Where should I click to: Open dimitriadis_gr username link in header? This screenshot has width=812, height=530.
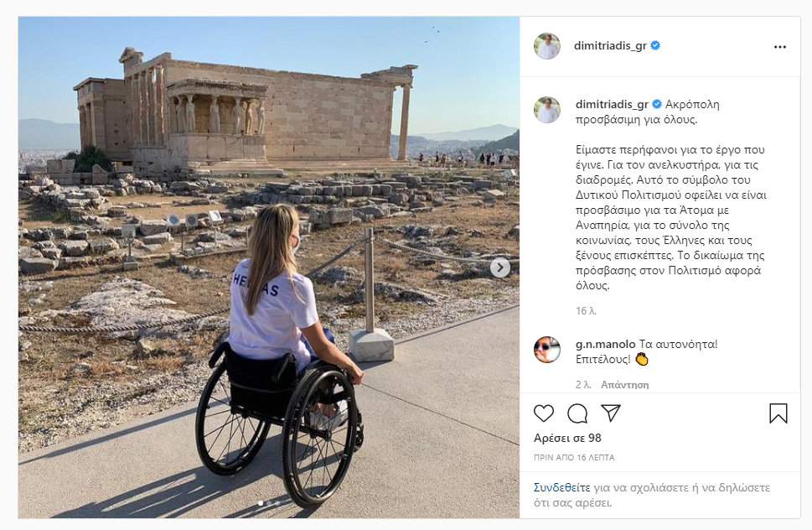(x=610, y=45)
